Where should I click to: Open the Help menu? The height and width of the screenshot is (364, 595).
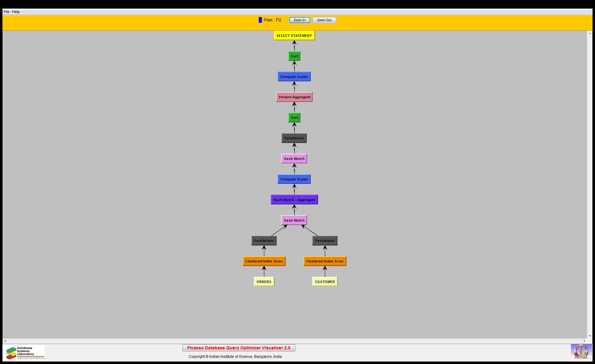click(16, 12)
